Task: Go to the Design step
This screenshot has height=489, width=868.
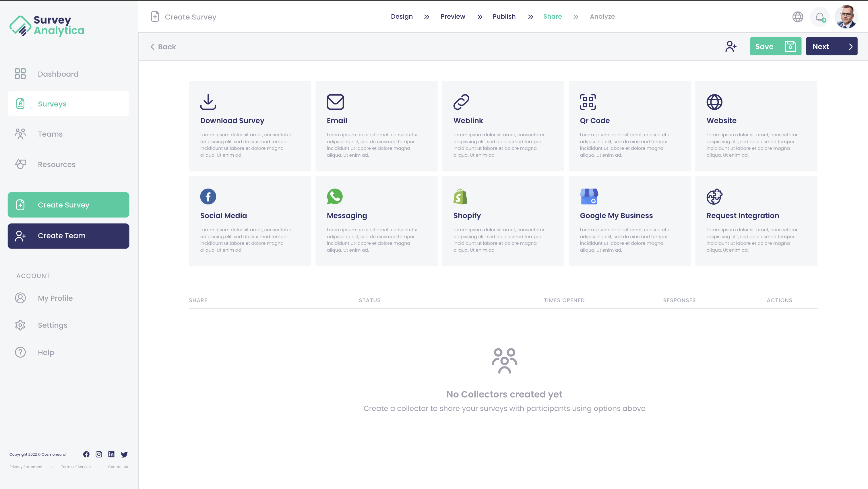Action: point(402,17)
